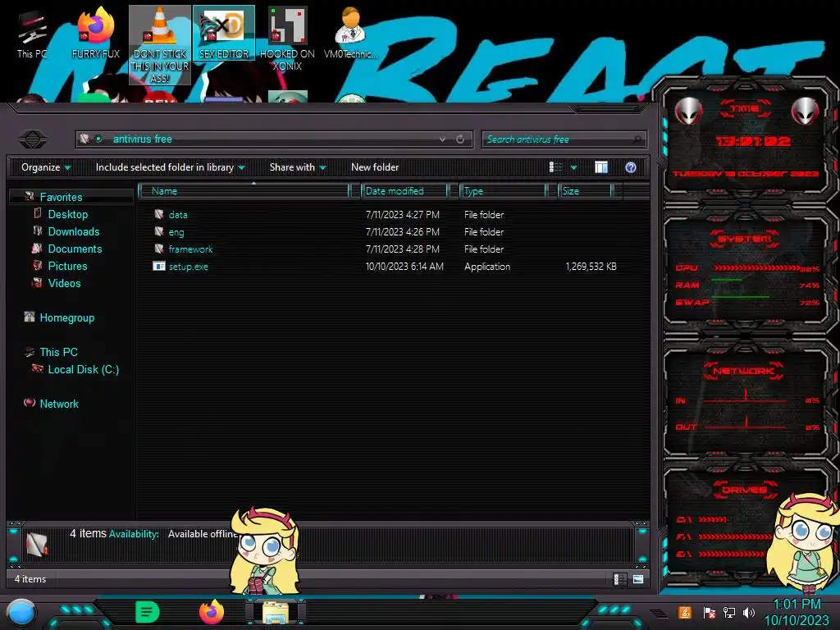
Task: Switch to details view in status bar
Action: (620, 579)
